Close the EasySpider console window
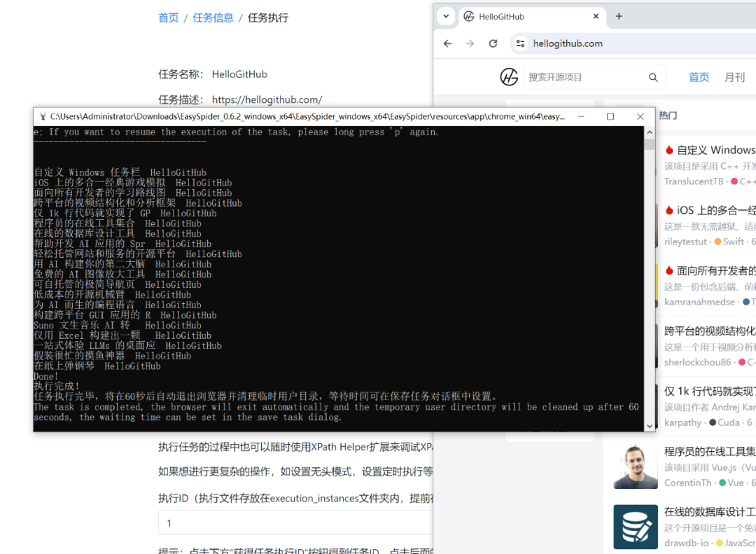756x554 pixels. [x=640, y=116]
